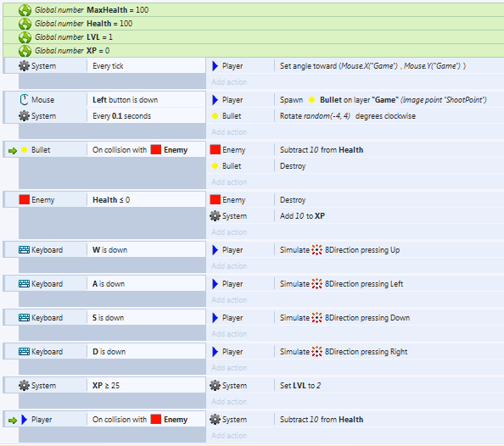Click green trigger arrow on Player collision event

tap(13, 420)
